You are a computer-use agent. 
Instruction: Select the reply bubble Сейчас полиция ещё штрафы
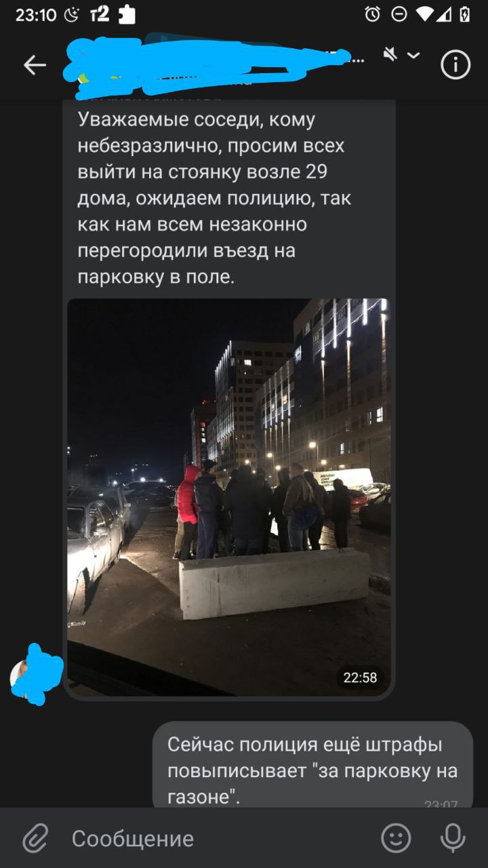point(312,765)
